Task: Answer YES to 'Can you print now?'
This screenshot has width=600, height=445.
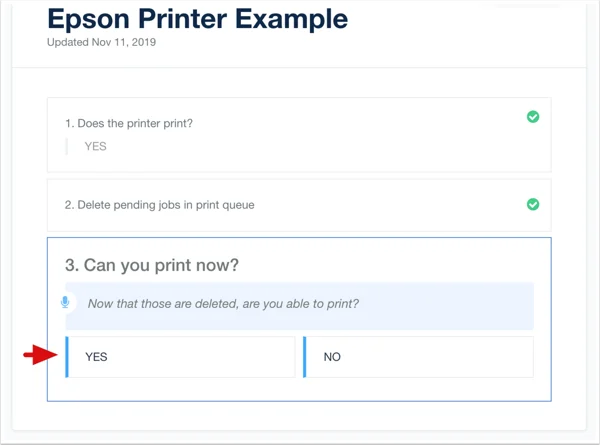Action: click(x=180, y=357)
